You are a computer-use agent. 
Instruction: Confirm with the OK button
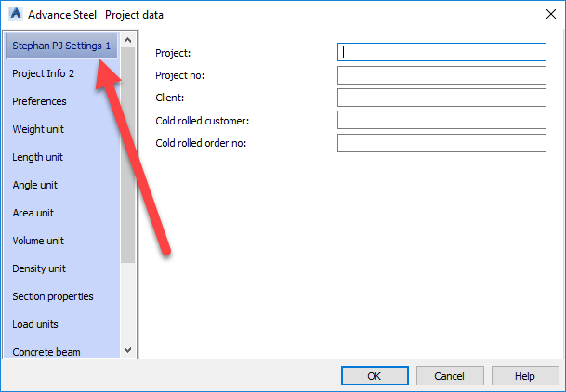point(375,376)
